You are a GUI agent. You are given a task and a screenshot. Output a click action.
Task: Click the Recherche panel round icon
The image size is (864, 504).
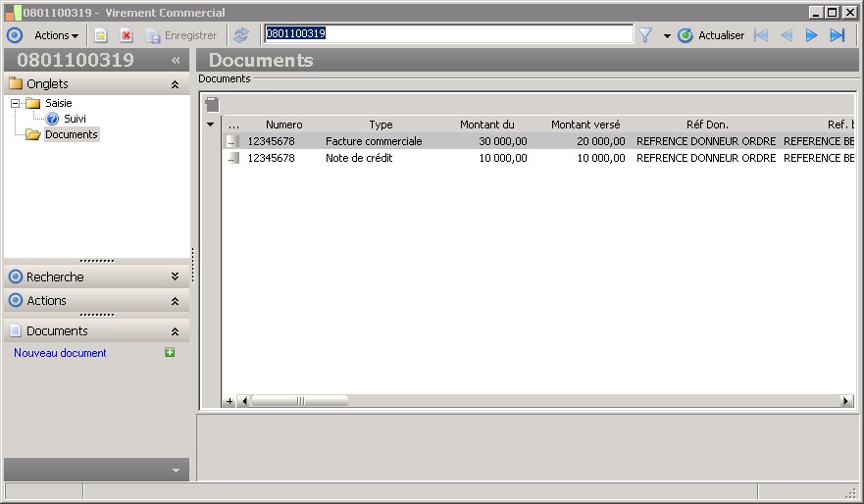(x=16, y=277)
